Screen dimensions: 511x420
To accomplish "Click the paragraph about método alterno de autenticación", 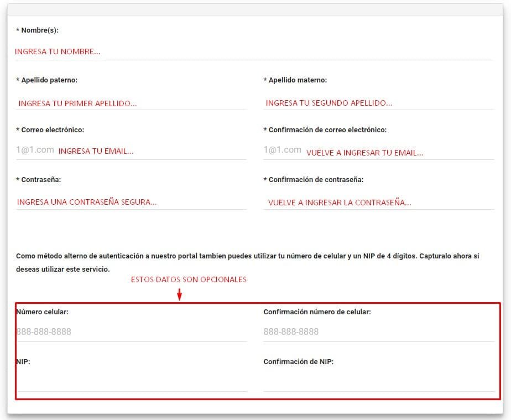I will (x=248, y=262).
